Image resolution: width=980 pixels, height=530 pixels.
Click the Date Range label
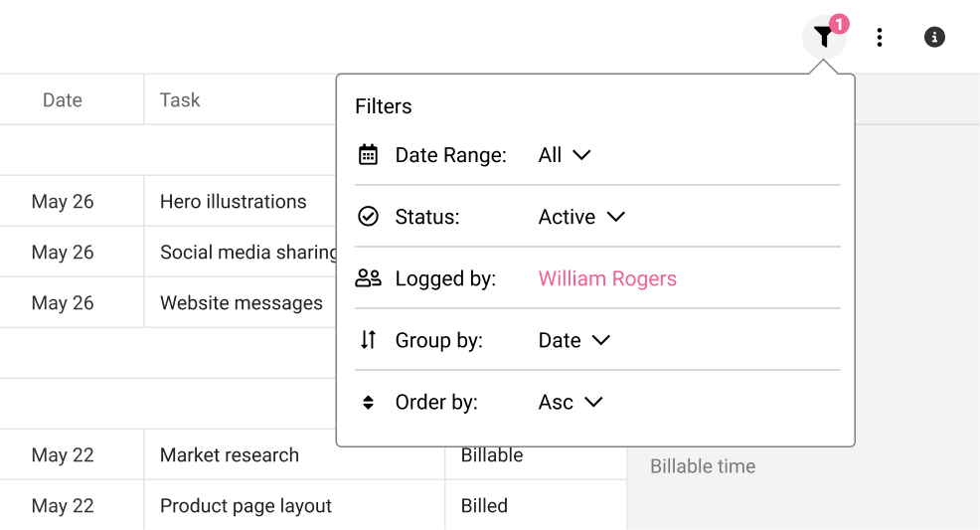450,155
